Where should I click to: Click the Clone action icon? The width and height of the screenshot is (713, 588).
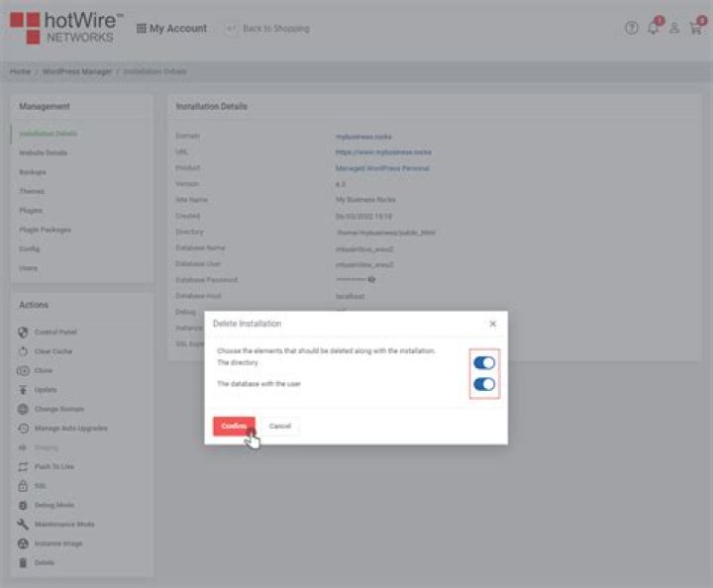pos(23,371)
